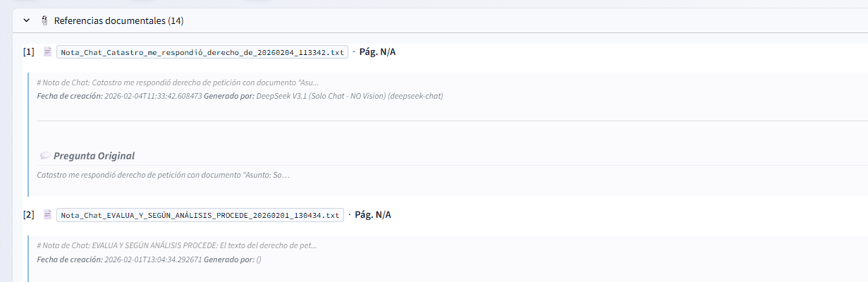
Task: Click Pág. N/A label of reference 2
Action: click(x=372, y=214)
